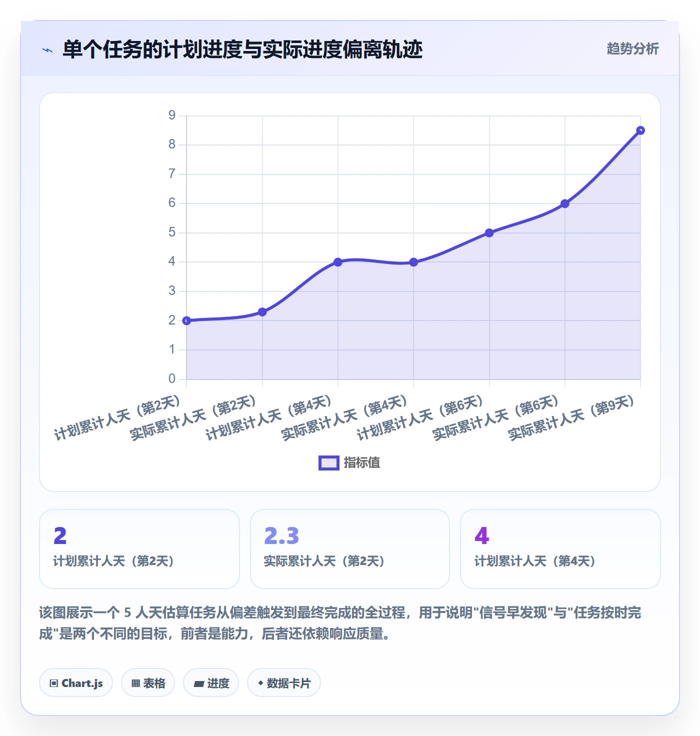Click the y-axis tick label 9
The image size is (700, 736).
pos(172,115)
